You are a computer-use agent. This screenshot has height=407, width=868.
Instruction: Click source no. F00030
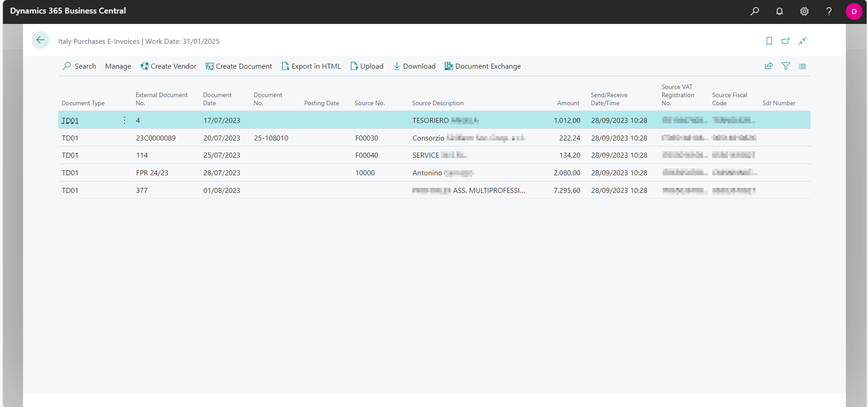[x=367, y=138]
